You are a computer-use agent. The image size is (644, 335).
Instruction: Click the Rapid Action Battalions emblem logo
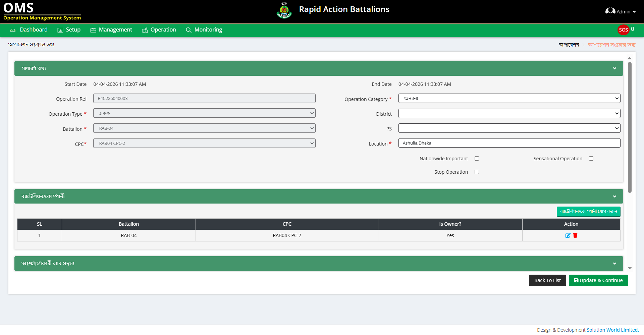(x=284, y=10)
